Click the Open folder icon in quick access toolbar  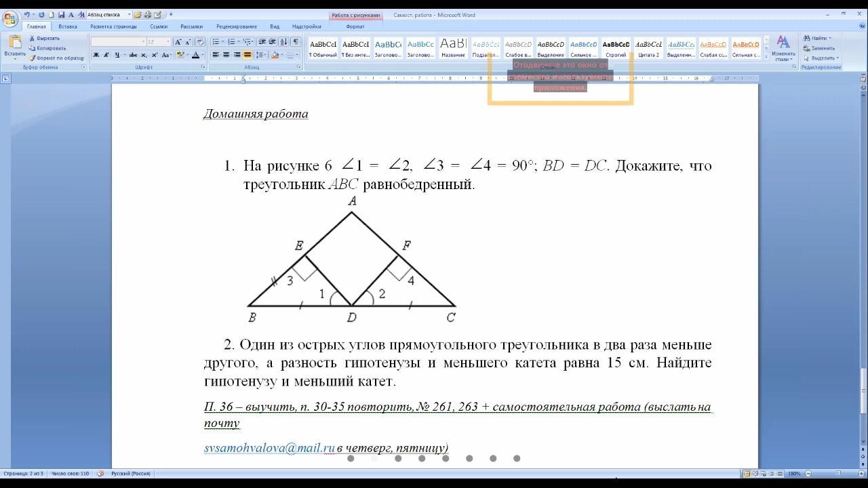(138, 15)
